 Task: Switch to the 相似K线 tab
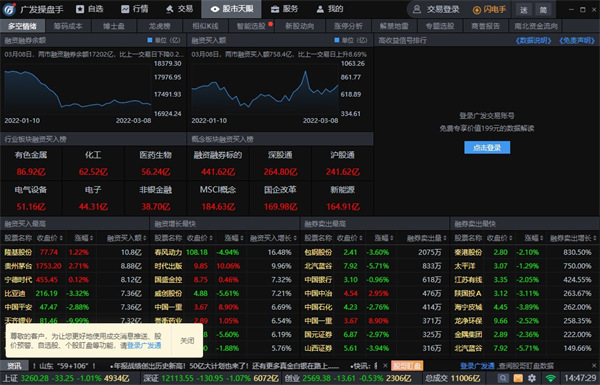point(205,26)
